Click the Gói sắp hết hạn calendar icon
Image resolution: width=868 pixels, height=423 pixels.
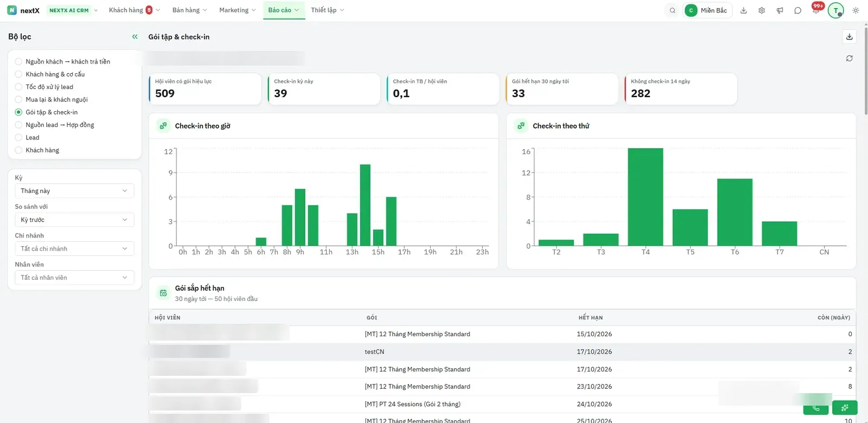[163, 293]
